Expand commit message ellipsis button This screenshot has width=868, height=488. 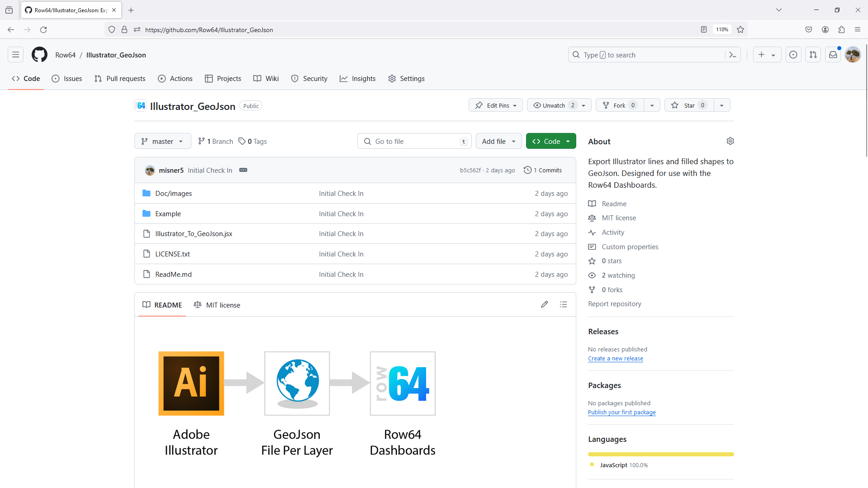click(243, 170)
